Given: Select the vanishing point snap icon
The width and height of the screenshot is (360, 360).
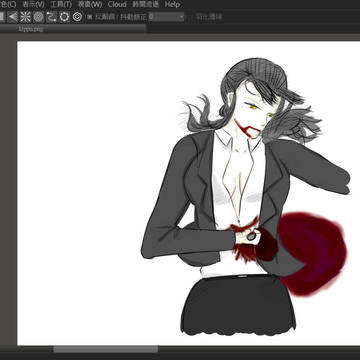Looking at the screenshot, I should pos(13,17).
